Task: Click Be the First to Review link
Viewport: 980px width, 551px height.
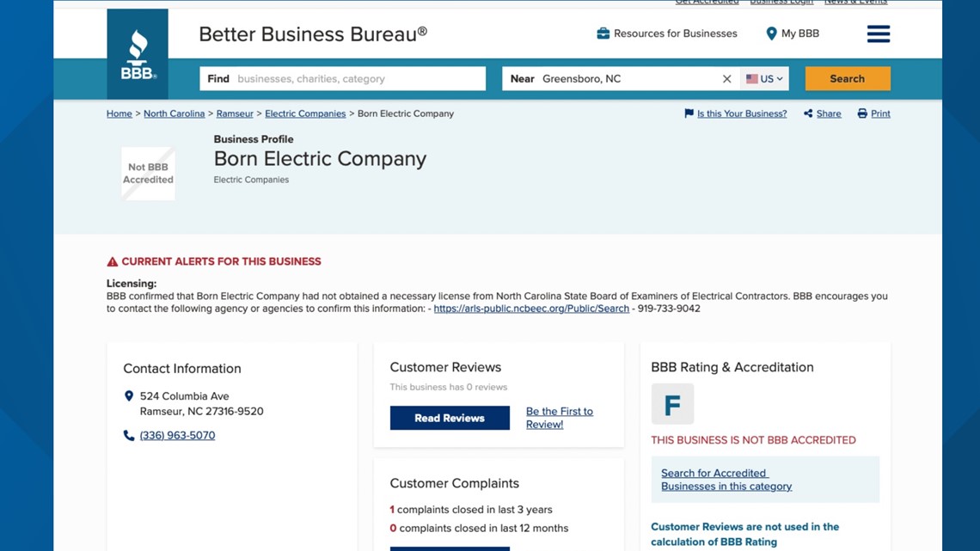Action: click(x=560, y=417)
